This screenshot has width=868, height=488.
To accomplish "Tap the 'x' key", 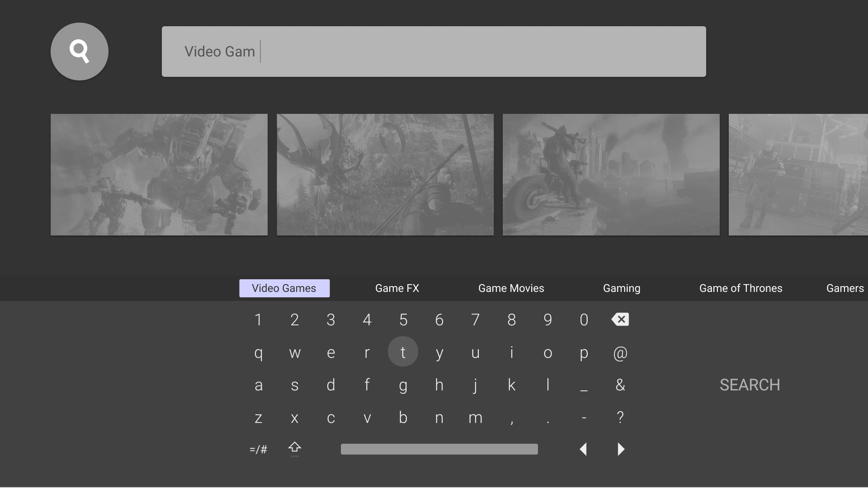I will point(295,418).
